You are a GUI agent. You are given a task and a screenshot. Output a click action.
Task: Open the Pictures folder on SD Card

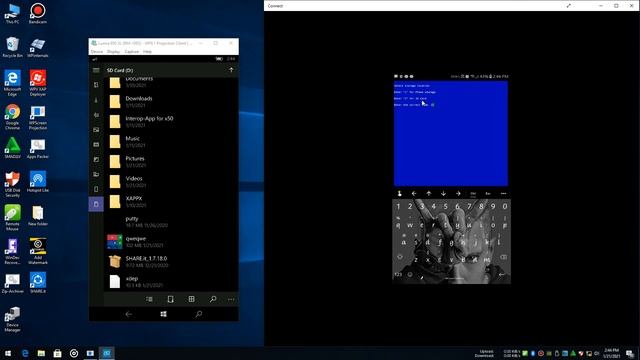[x=171, y=162]
